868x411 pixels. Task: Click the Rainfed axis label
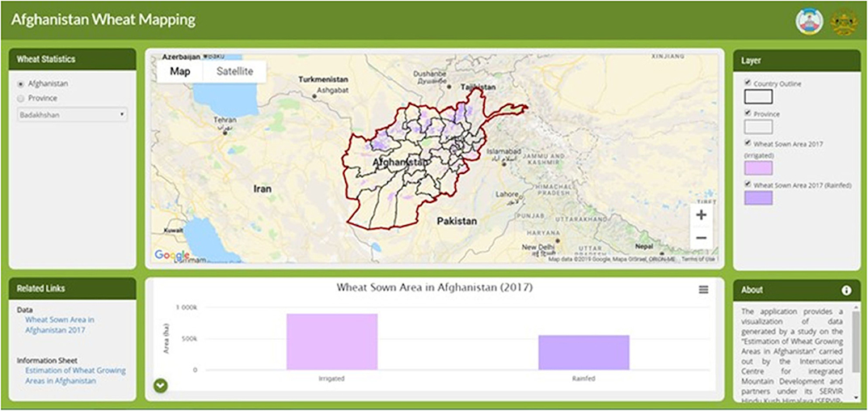(x=584, y=379)
